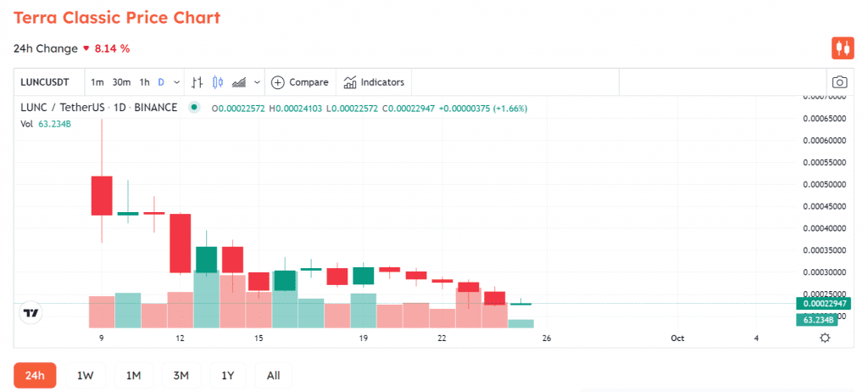
Task: Click the 12 date axis label
Action: pos(181,339)
